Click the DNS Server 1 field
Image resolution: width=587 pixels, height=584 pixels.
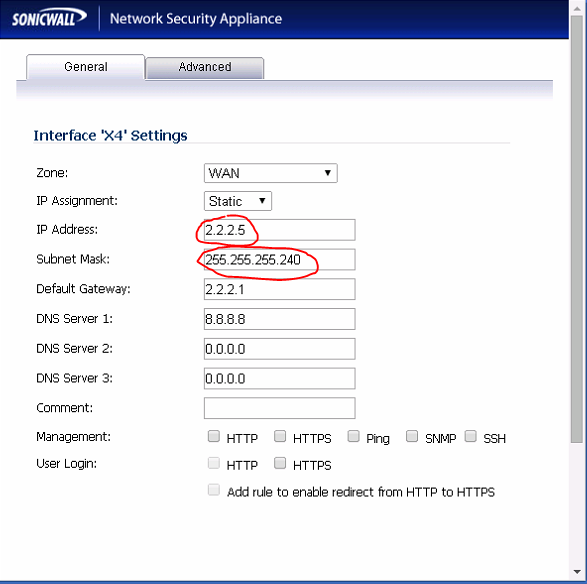(280, 319)
